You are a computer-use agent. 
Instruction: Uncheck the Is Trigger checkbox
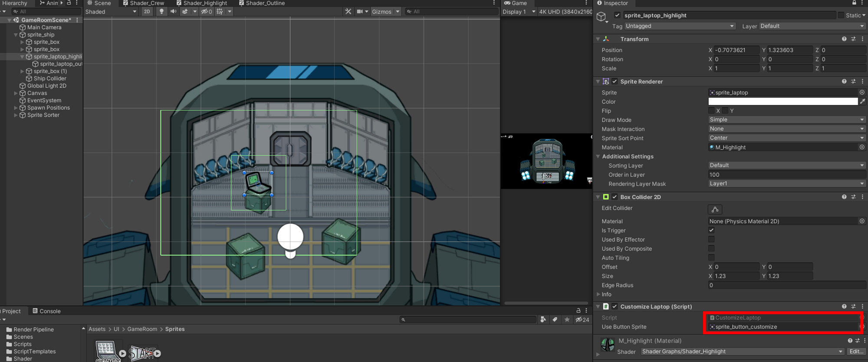[711, 230]
